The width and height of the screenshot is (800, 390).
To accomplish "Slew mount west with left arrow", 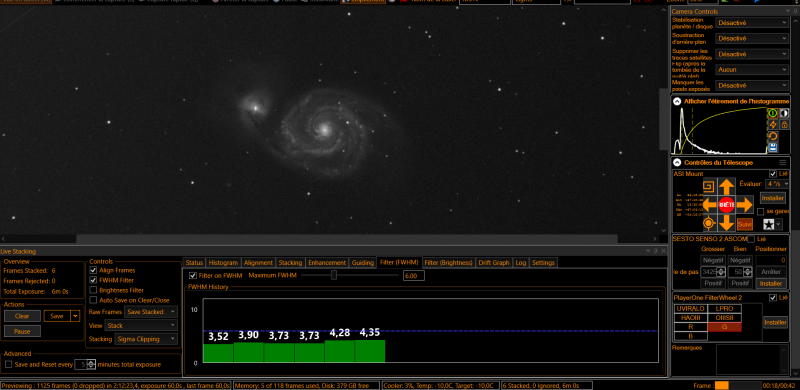I will [x=709, y=205].
